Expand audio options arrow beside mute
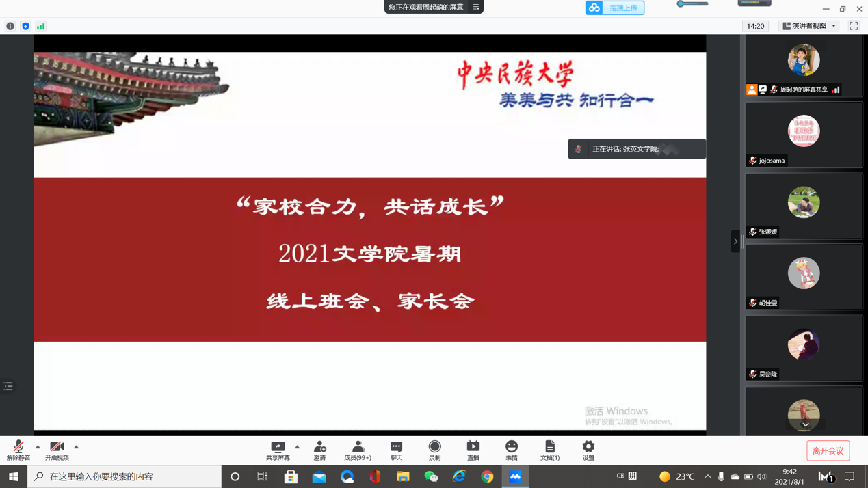This screenshot has width=868, height=488. 38,447
